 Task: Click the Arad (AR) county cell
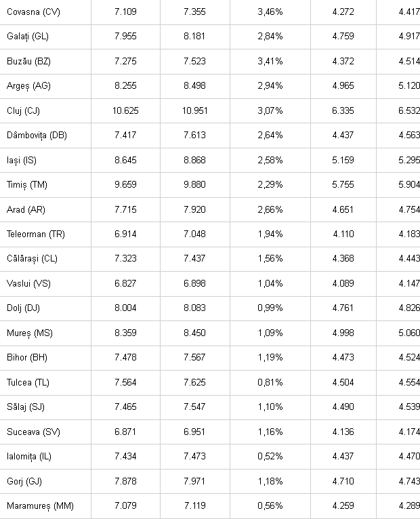(24, 209)
